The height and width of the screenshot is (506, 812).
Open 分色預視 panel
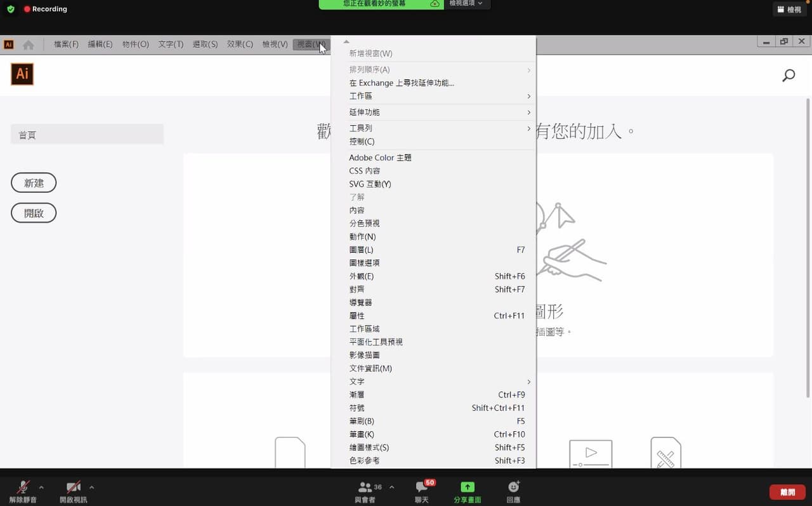coord(434,223)
